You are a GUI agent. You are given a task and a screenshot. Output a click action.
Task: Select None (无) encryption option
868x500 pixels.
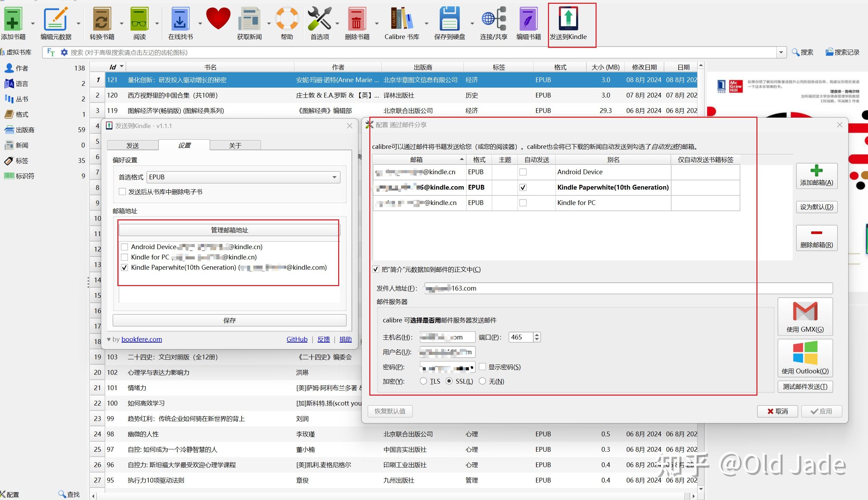pos(482,381)
